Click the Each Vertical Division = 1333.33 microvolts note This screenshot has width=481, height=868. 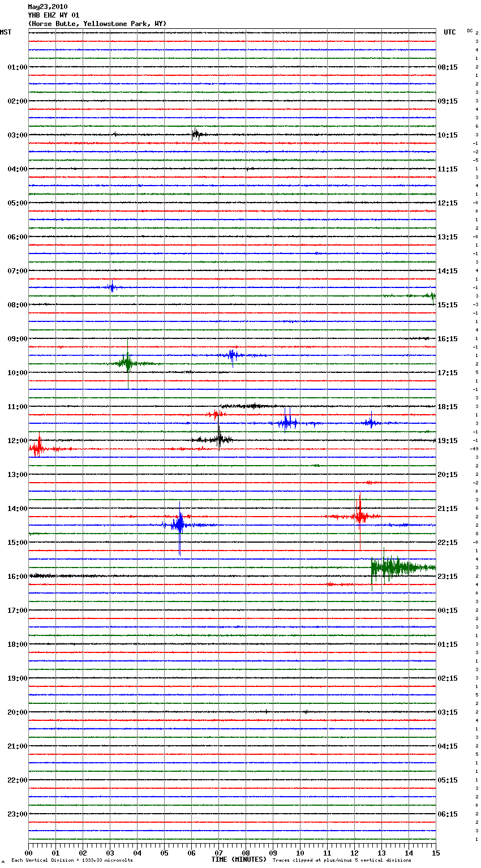point(72,861)
